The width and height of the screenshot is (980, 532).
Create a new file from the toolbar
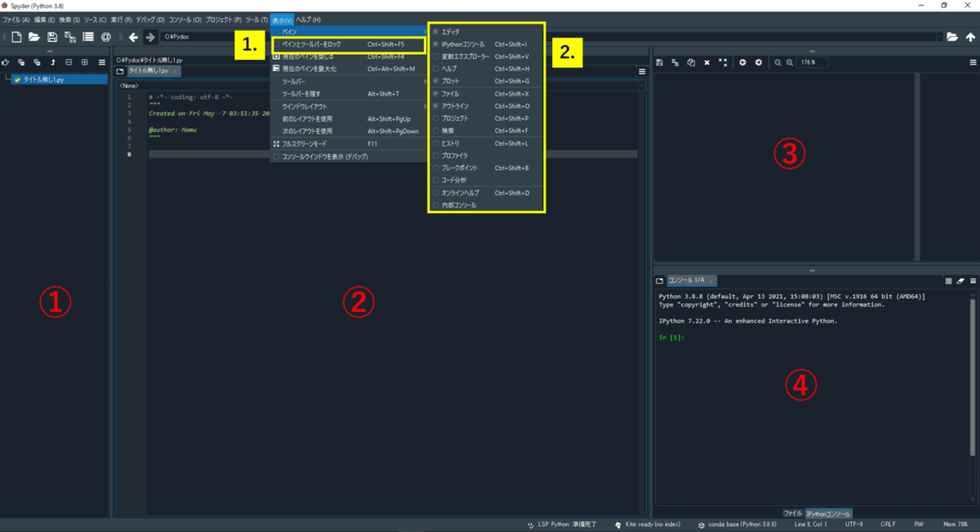16,37
